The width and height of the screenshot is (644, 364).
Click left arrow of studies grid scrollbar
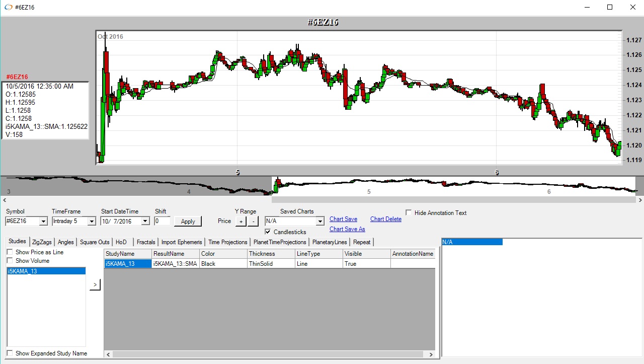pyautogui.click(x=108, y=354)
